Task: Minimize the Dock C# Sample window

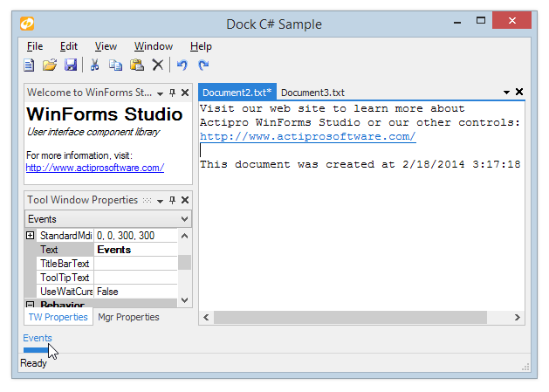Action: (x=457, y=21)
